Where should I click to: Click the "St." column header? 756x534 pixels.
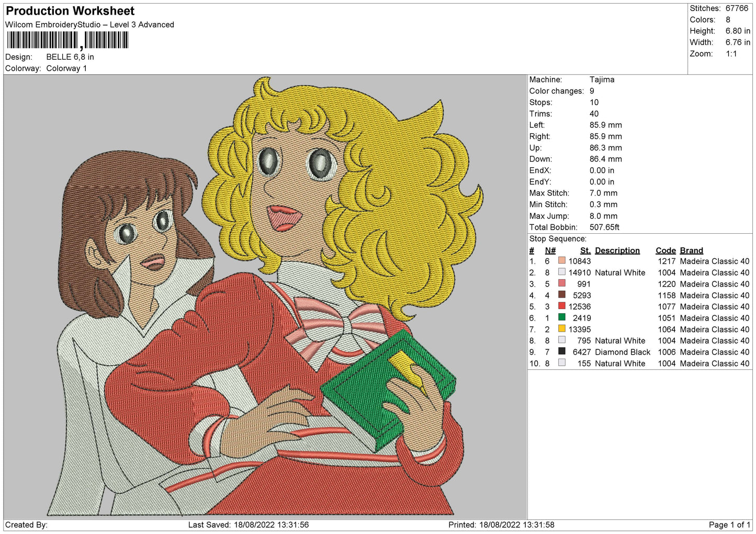[585, 251]
